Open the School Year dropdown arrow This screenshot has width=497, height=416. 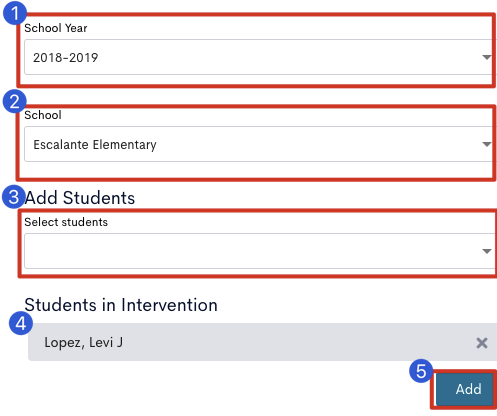pos(487,57)
